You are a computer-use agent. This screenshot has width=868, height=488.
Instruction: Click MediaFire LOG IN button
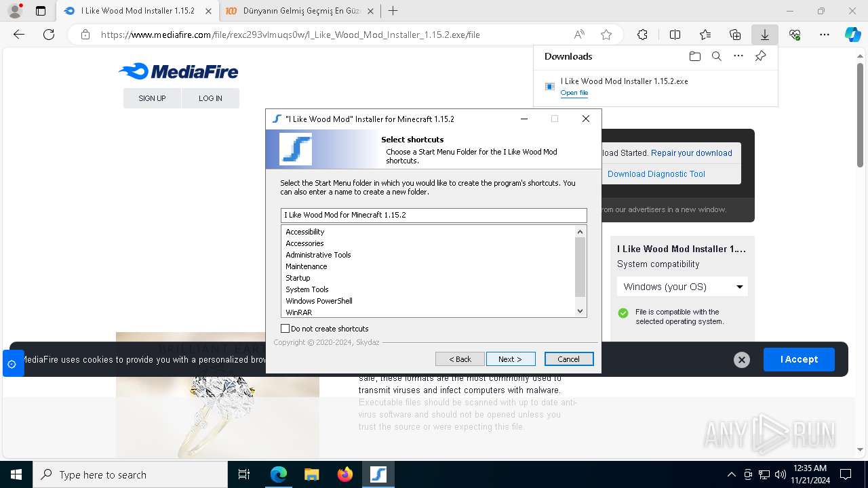coord(210,98)
